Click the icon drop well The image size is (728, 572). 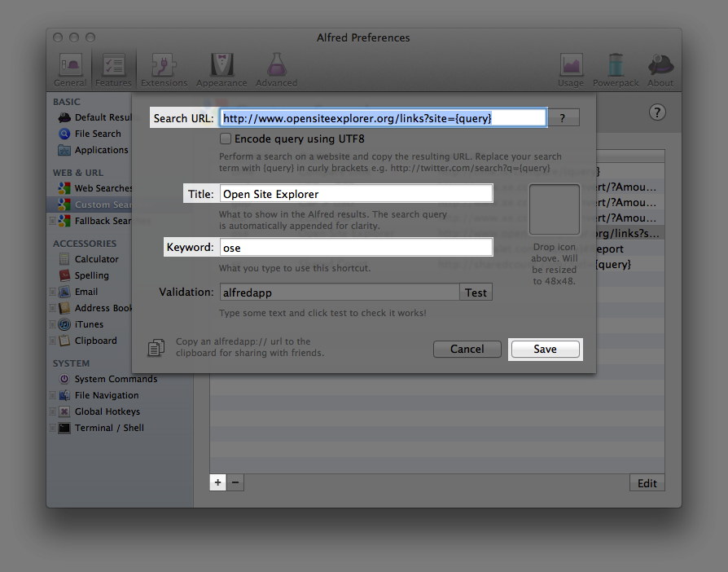pyautogui.click(x=554, y=209)
